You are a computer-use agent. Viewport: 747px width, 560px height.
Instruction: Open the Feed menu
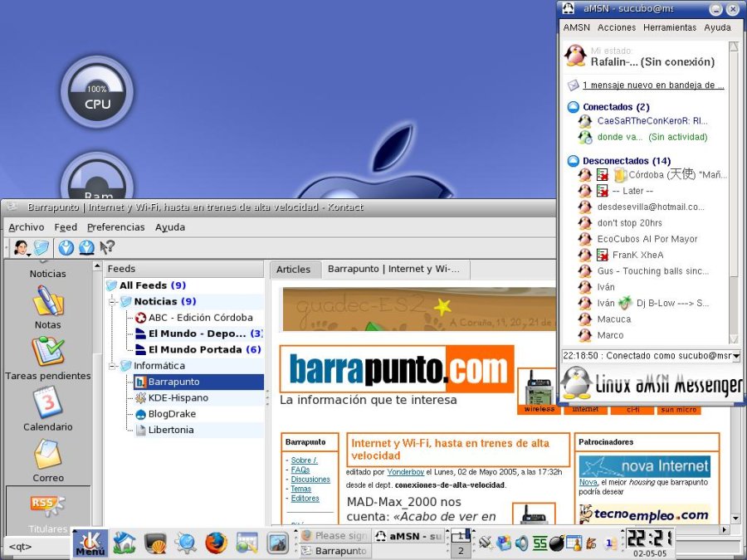pos(66,227)
